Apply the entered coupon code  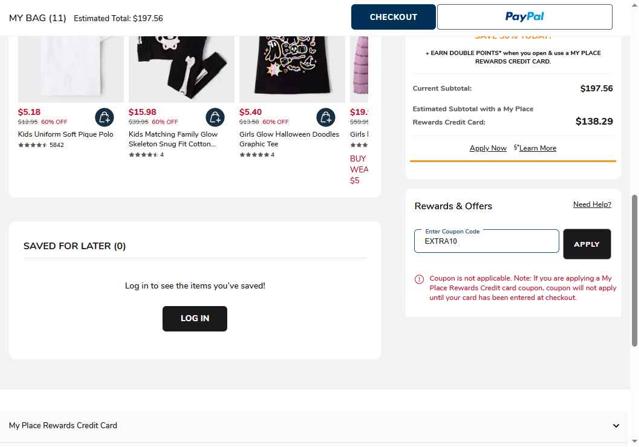pyautogui.click(x=586, y=244)
